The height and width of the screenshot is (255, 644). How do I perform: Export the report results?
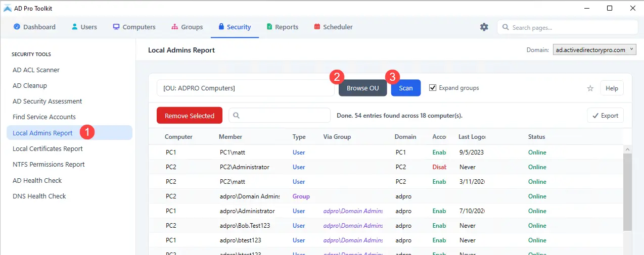coord(606,116)
